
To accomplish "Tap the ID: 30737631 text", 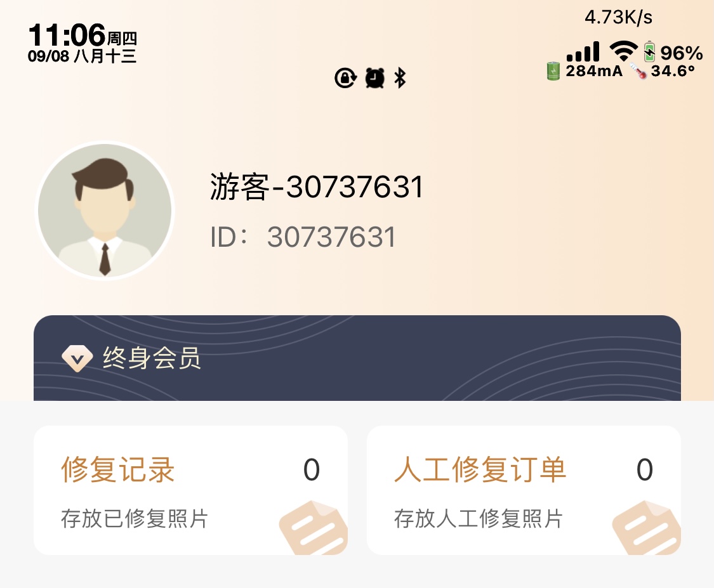I will 303,237.
